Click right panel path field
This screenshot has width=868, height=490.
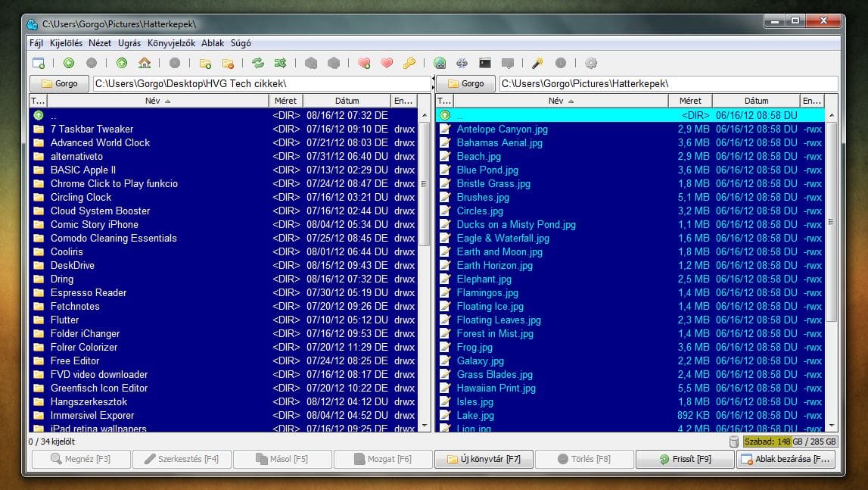tap(669, 84)
